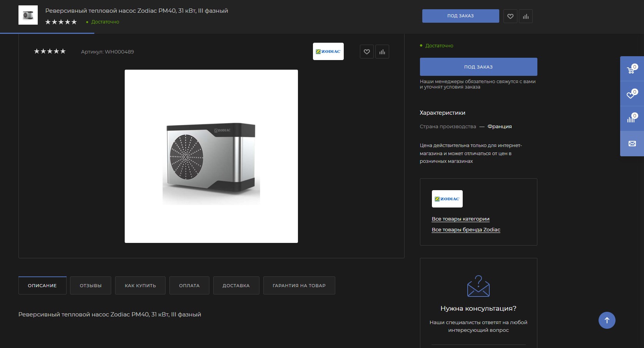644x348 pixels.
Task: Click the scroll-to-top arrow button
Action: (607, 320)
